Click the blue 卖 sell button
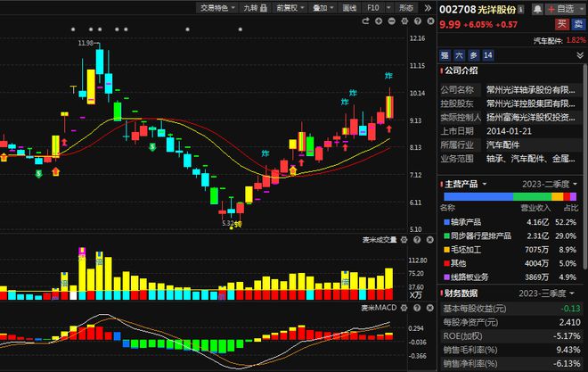The width and height of the screenshot is (588, 372). [578, 24]
